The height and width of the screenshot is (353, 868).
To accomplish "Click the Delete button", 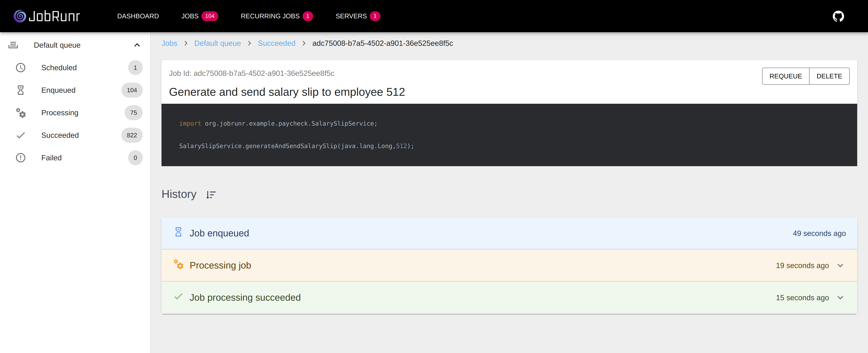I will (829, 76).
